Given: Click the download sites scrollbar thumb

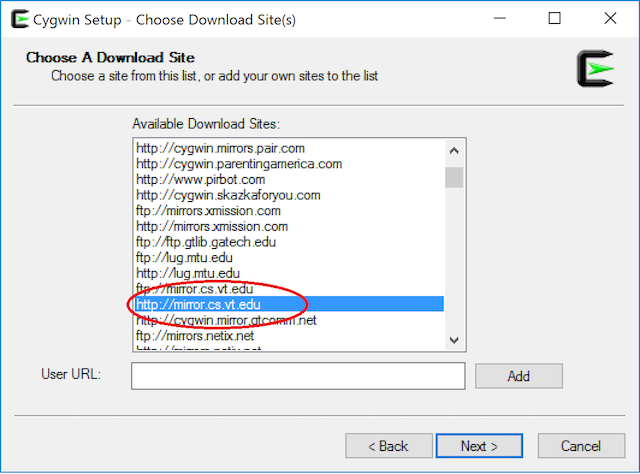Looking at the screenshot, I should pos(454,177).
